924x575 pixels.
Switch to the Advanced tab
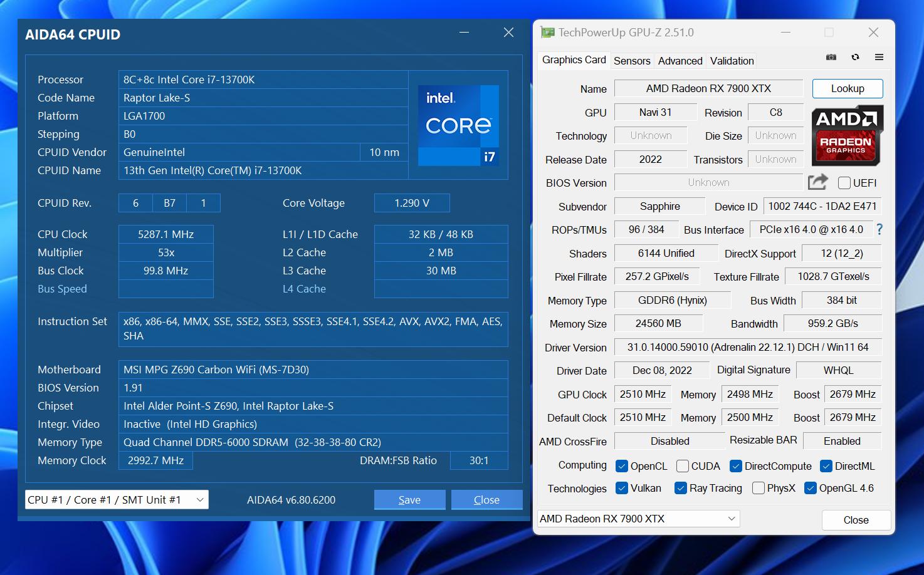click(x=680, y=61)
